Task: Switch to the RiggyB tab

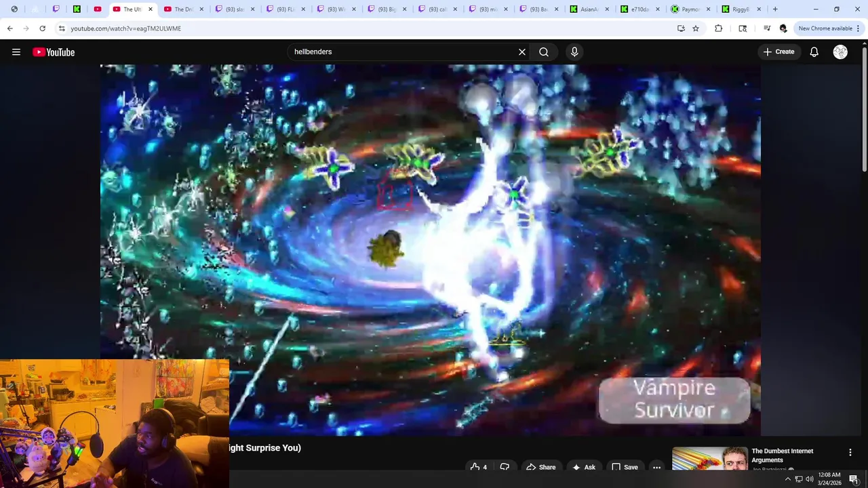Action: click(x=743, y=9)
